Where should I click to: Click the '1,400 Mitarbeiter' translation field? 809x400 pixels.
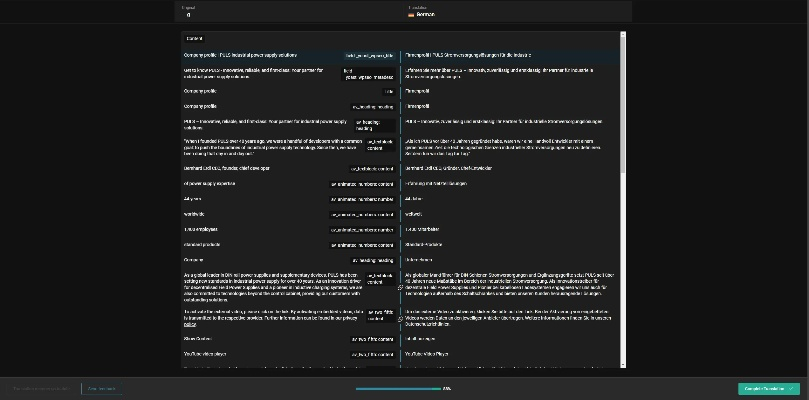(510, 229)
